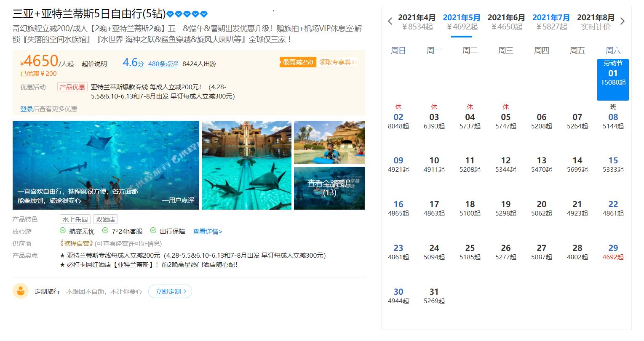Select May 10 at 4911起
Image resolution: width=644 pixels, height=341 pixels.
pos(434,165)
